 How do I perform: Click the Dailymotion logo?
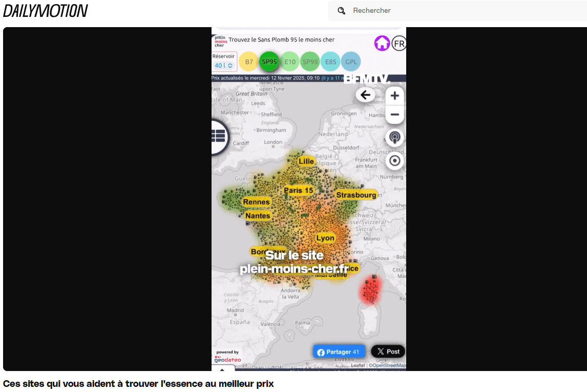[46, 11]
